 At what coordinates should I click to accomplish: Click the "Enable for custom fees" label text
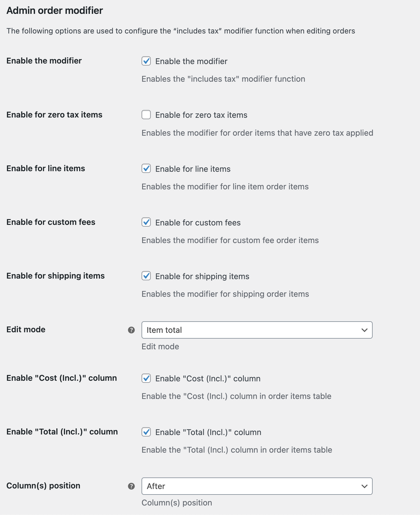[x=198, y=223]
